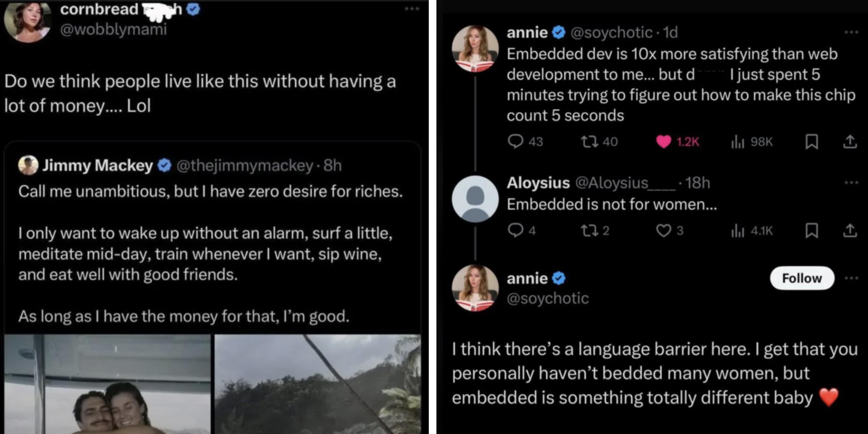Follow annie's account

tap(801, 278)
